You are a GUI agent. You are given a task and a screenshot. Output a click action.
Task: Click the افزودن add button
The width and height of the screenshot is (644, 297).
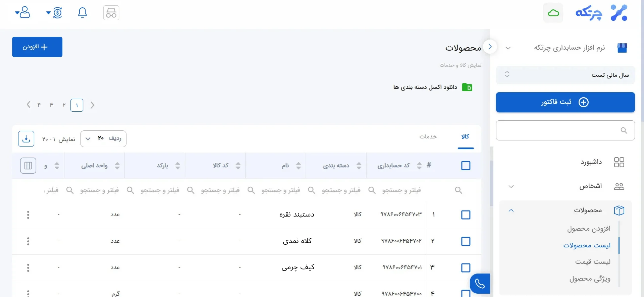point(37,47)
